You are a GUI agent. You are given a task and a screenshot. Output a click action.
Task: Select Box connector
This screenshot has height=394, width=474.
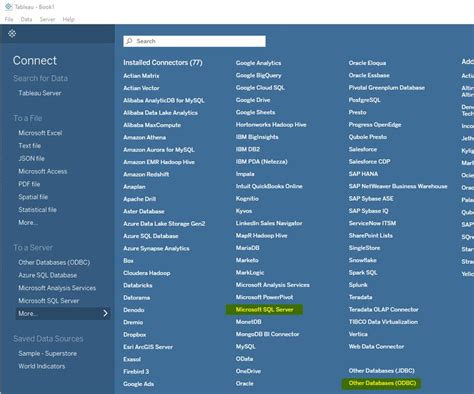point(128,261)
